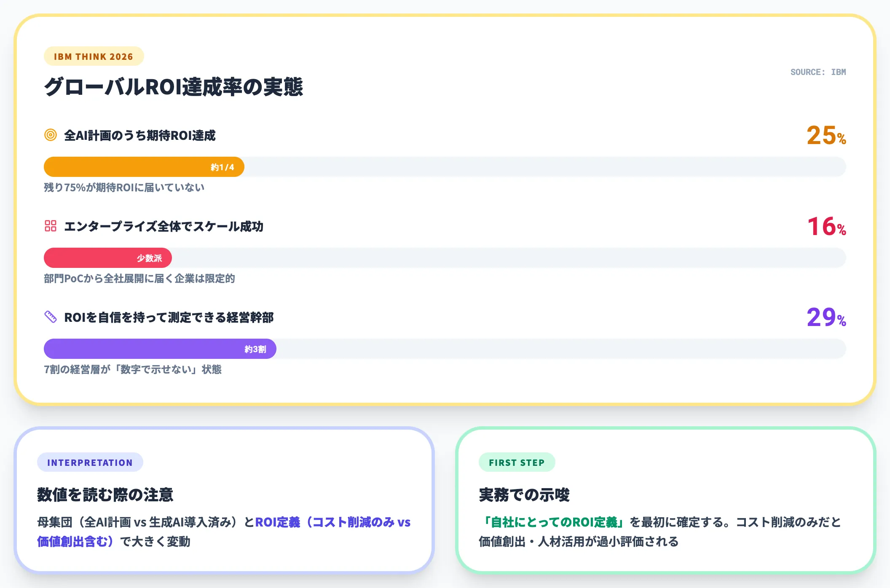Click the SOURCE: IBM label
Image resolution: width=890 pixels, height=588 pixels.
(818, 72)
